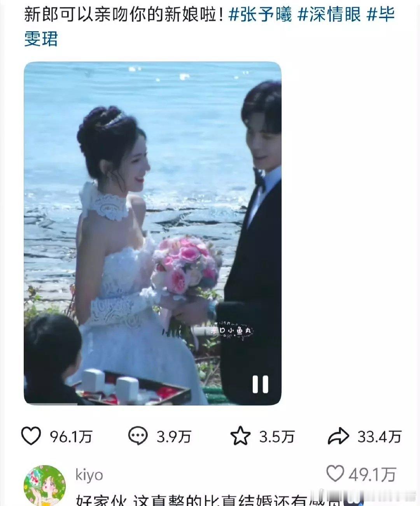Open comments via the speech bubble icon
This screenshot has width=420, height=506.
click(x=138, y=436)
